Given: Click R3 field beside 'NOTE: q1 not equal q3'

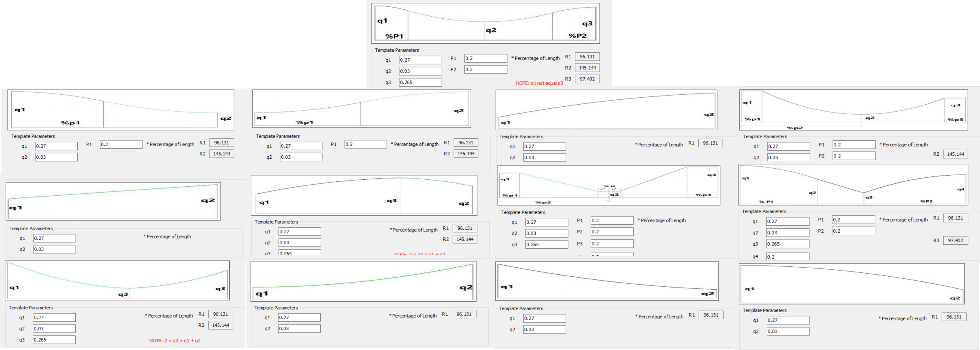Looking at the screenshot, I should coord(587,79).
